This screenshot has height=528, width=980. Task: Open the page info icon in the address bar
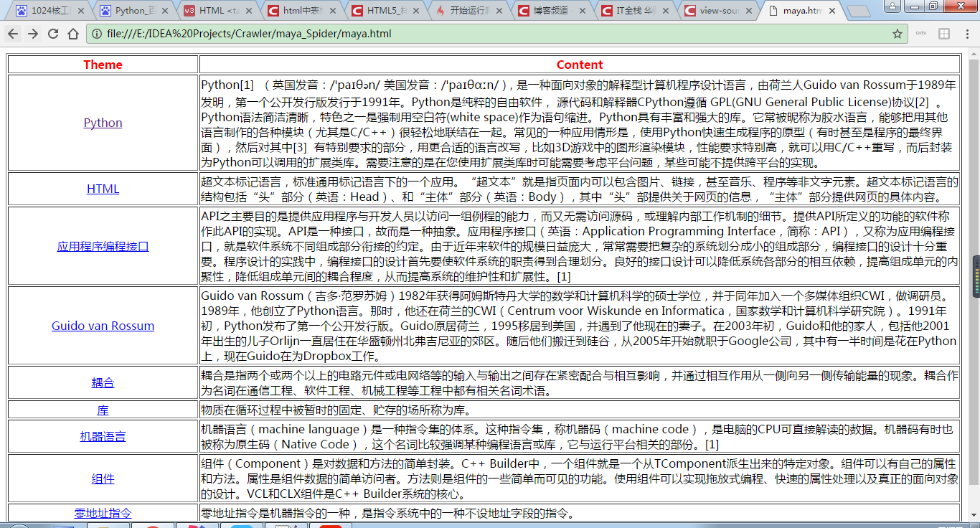[96, 33]
